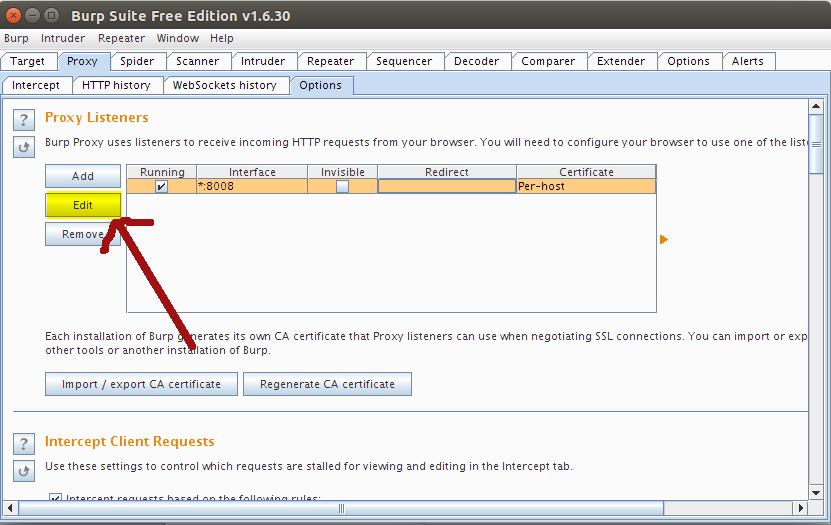Open the Repeater menu
This screenshot has height=525, width=831.
tap(121, 38)
